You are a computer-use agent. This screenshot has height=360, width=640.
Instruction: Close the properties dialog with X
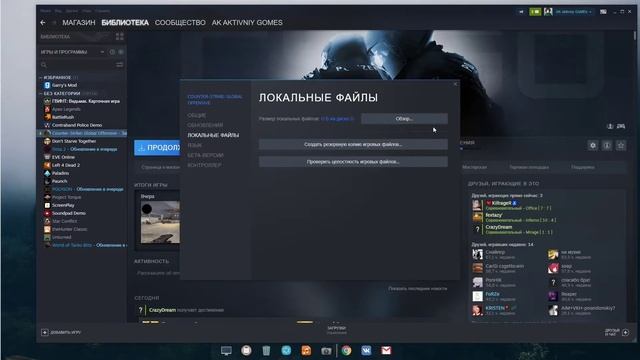(456, 84)
